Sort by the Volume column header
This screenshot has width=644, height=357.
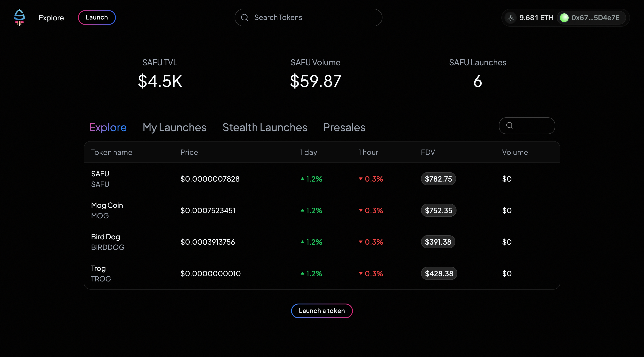(515, 152)
